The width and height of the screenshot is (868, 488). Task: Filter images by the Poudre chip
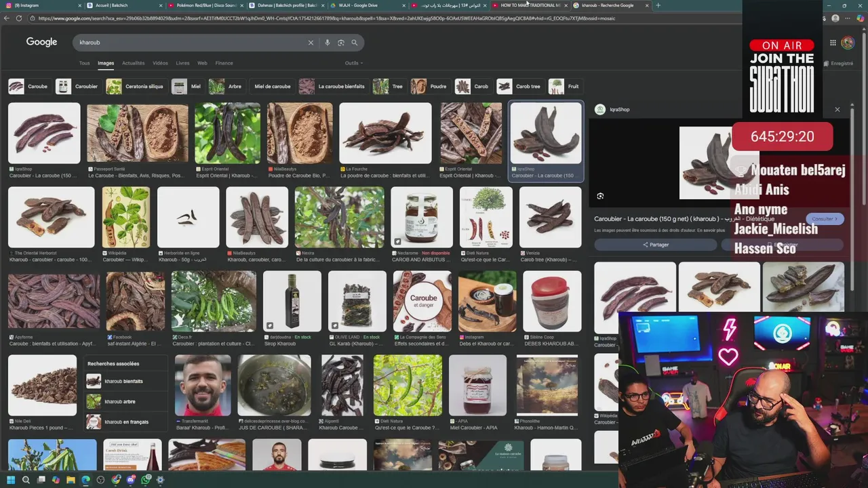[x=429, y=87]
